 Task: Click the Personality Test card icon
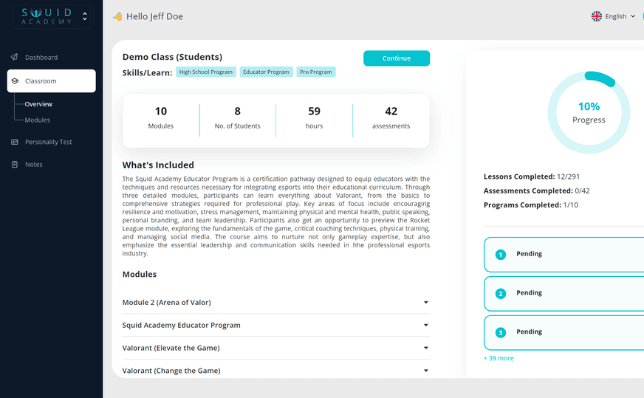(15, 142)
